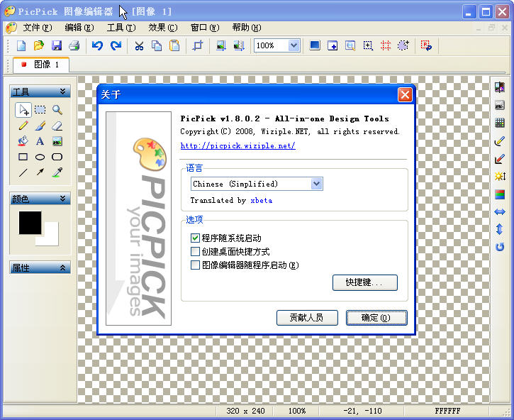Viewport: 514px width, 420px height.
Task: Click the New document toolbar icon
Action: coord(21,45)
